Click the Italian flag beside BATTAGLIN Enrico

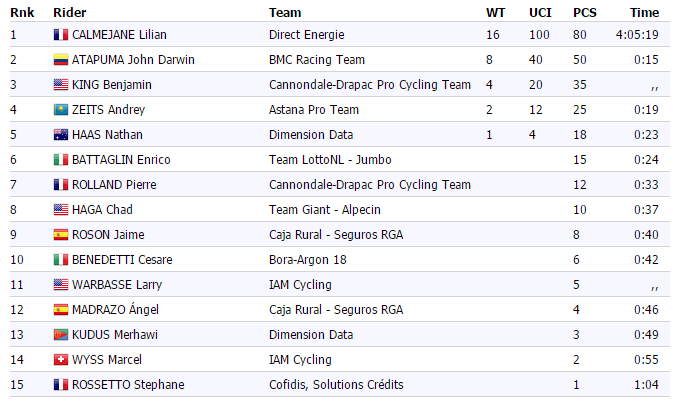pos(61,160)
